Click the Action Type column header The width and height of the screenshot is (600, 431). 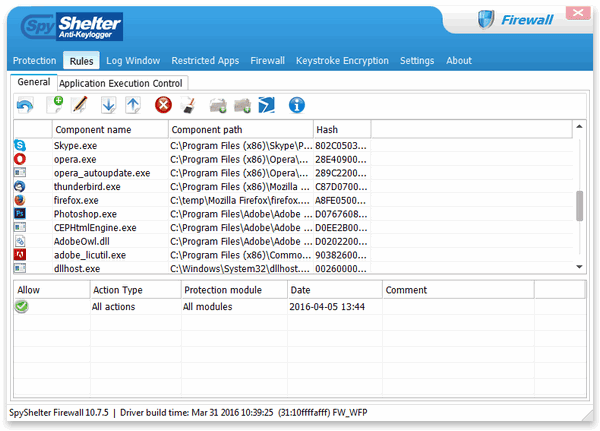[135, 290]
